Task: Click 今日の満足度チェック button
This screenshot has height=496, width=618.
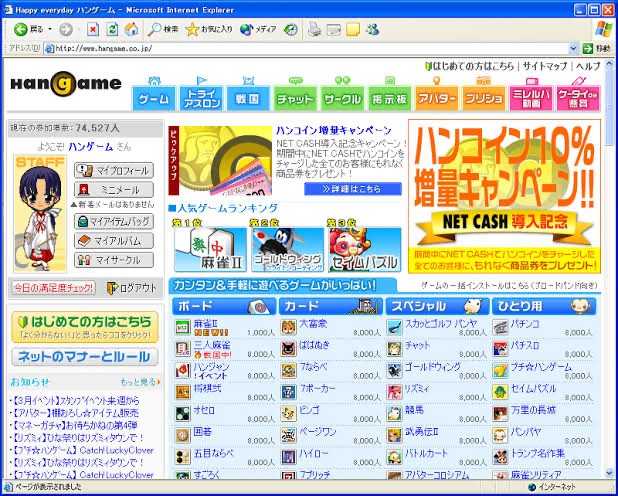Action: pos(54,288)
